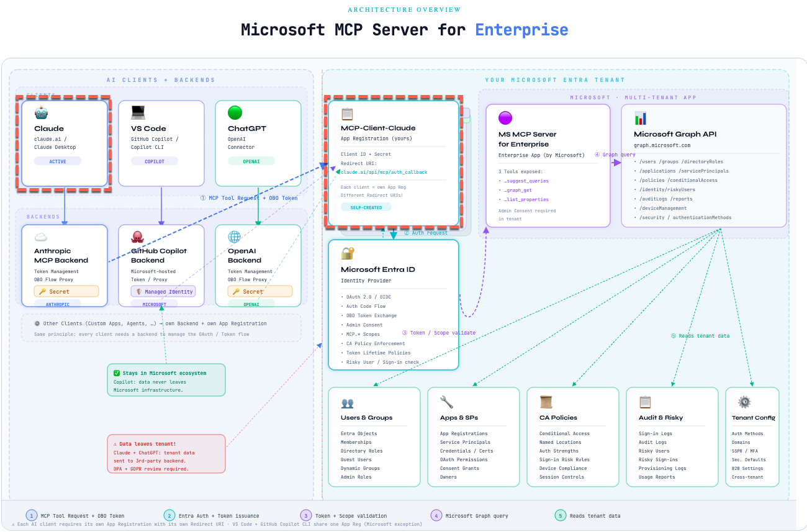This screenshot has height=532, width=807.
Task: Click the SELF-CREATED badge in MCP-Client-Claude
Action: pyautogui.click(x=366, y=207)
